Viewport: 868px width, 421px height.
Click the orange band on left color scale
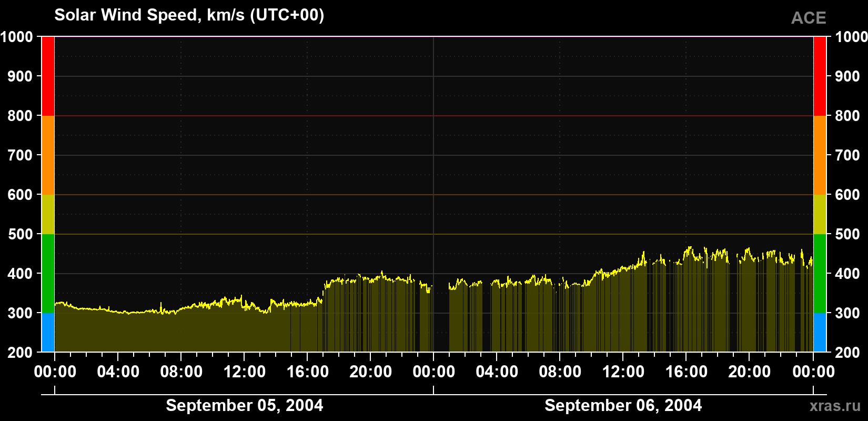pyautogui.click(x=48, y=155)
